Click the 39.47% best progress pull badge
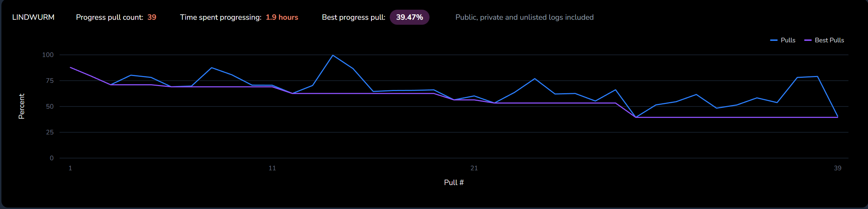Viewport: 868px width, 209px height. pos(409,17)
